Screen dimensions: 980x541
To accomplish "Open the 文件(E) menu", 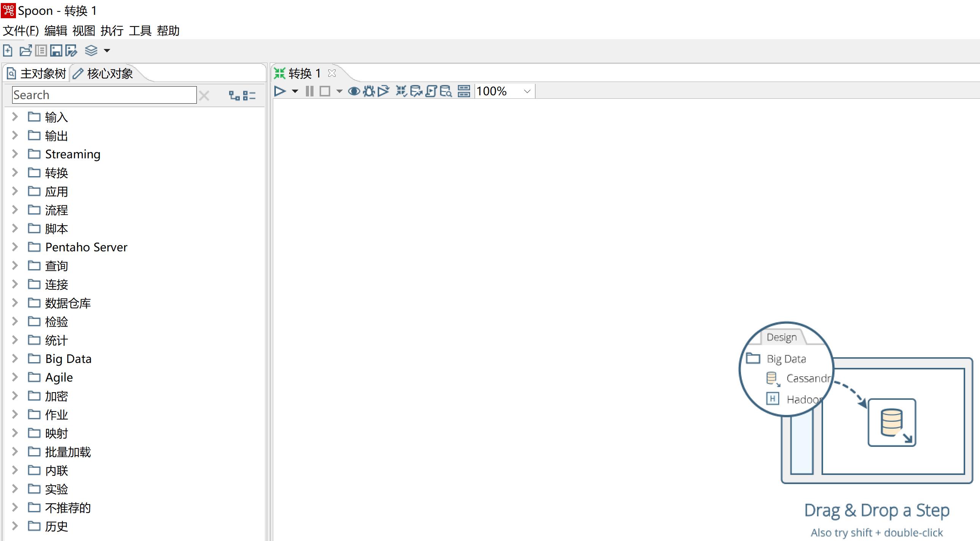I will pos(20,30).
